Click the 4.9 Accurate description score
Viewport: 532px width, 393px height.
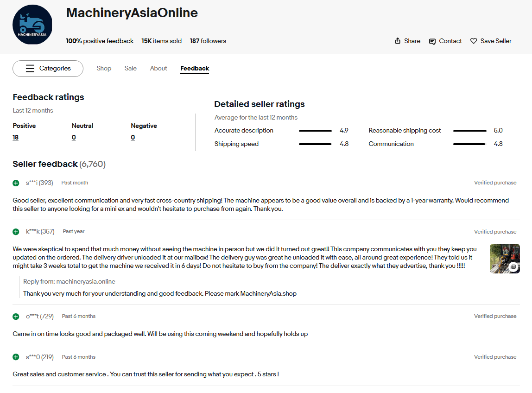point(344,131)
